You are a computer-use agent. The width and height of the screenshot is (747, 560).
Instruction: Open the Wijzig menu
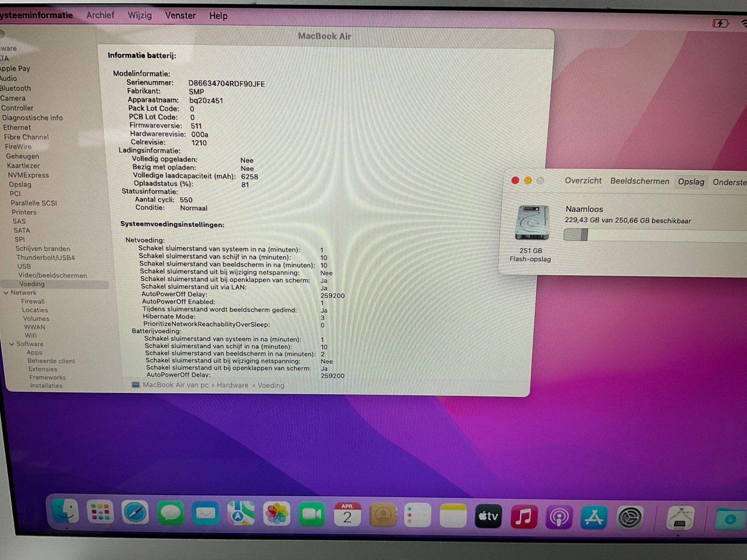pos(140,15)
